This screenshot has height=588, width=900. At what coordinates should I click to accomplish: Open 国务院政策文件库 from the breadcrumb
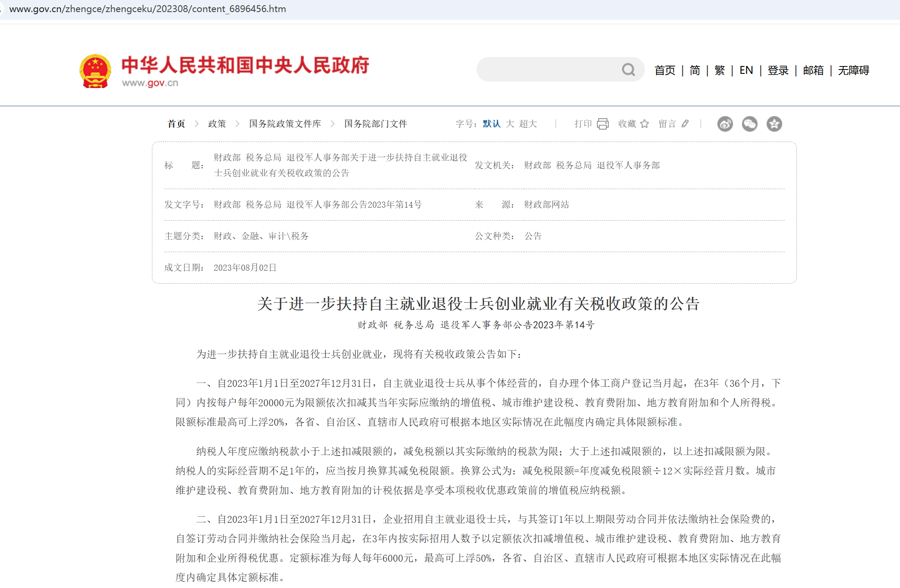(285, 123)
